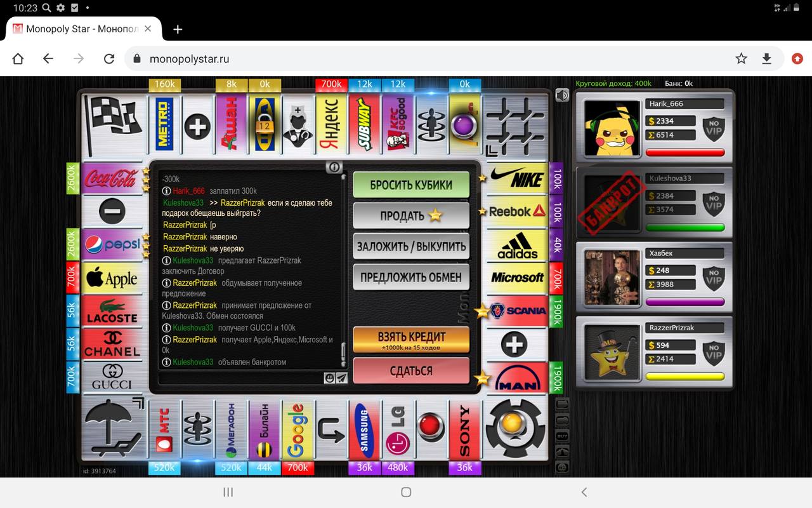Click the jail bars corner tile

point(515,124)
